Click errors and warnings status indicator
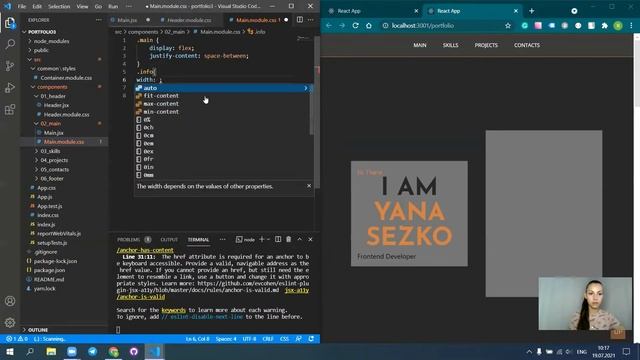Screen dimensions: 640x360 (17, 339)
